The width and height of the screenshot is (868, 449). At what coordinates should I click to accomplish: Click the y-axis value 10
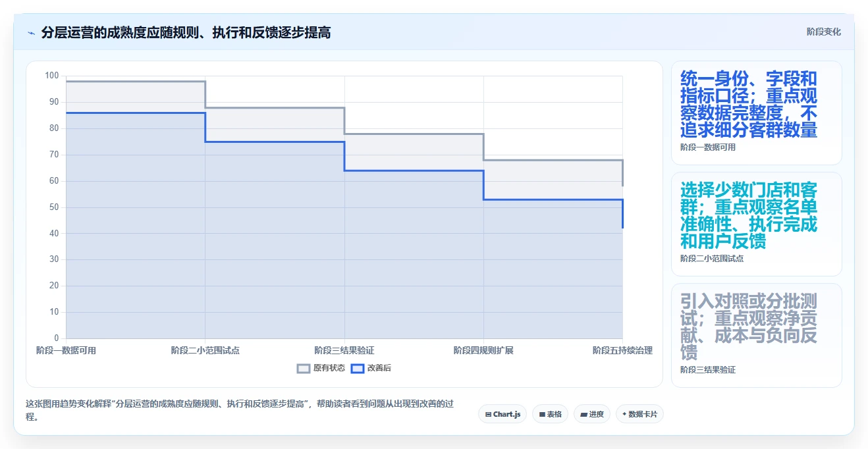point(54,312)
